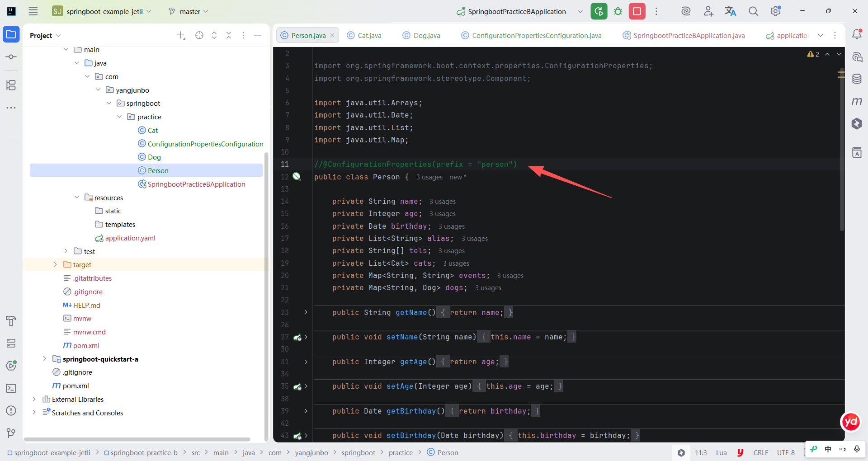Image resolution: width=868 pixels, height=461 pixels.
Task: Open application.yaml in Project tree
Action: point(125,238)
